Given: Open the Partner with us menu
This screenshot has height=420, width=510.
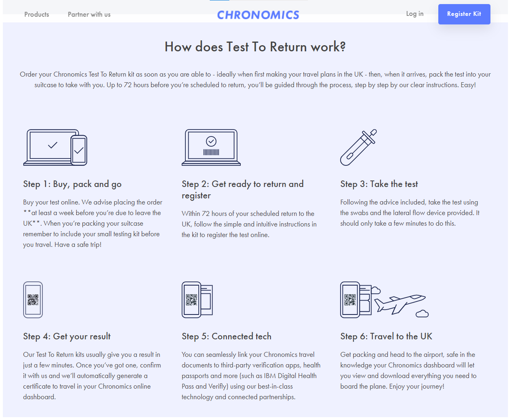Looking at the screenshot, I should (x=89, y=15).
